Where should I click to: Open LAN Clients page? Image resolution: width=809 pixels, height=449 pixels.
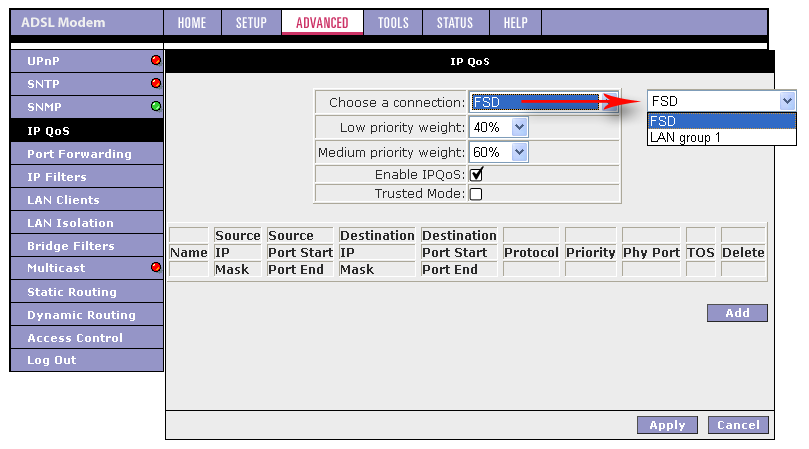(87, 200)
